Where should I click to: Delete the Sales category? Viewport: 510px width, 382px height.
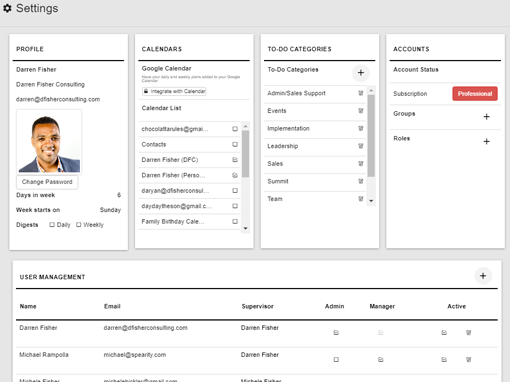point(361,164)
